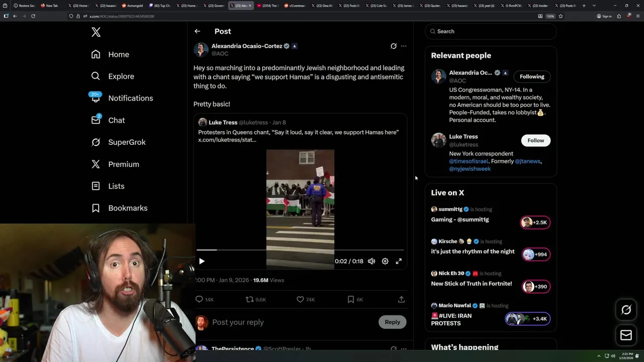Play the embedded protest video
The width and height of the screenshot is (644, 362).
tap(202, 261)
